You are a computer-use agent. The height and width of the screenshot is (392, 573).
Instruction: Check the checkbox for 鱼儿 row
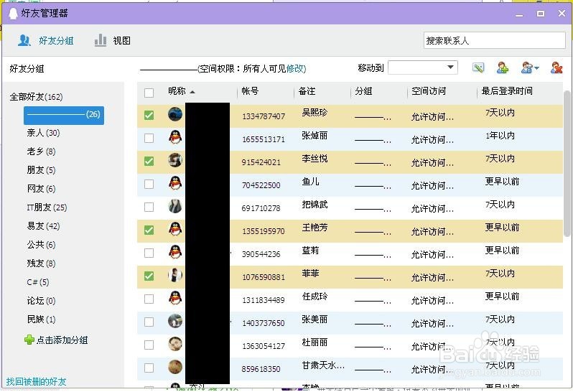pyautogui.click(x=149, y=184)
